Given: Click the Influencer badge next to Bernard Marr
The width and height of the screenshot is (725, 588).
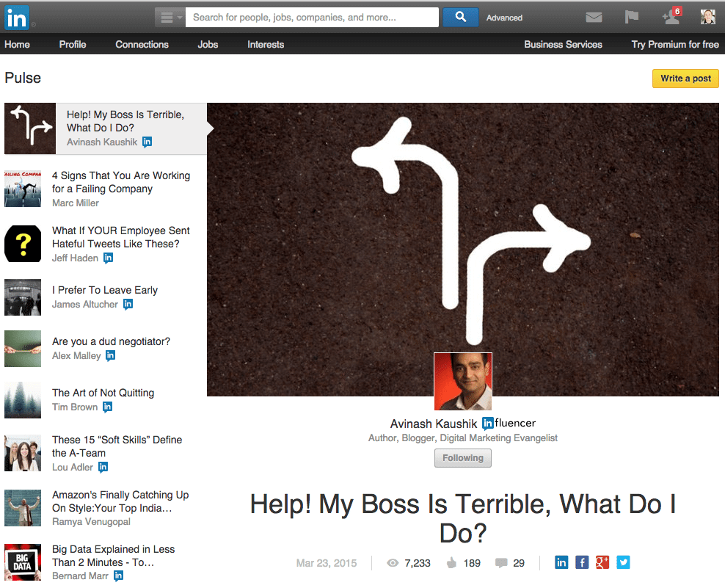Looking at the screenshot, I should point(118,576).
